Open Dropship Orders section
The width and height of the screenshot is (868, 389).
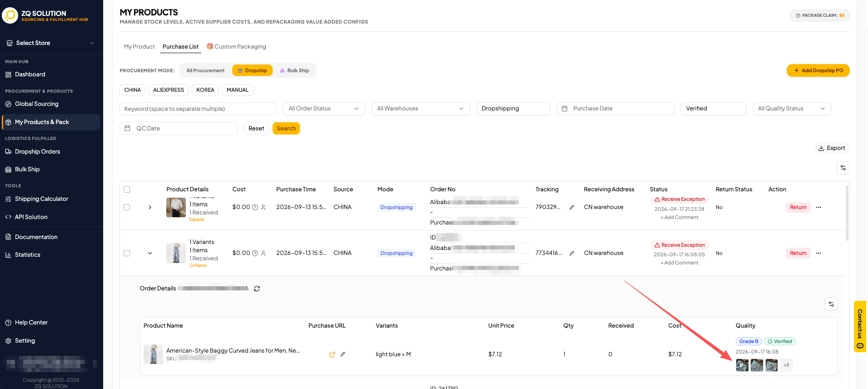click(37, 152)
